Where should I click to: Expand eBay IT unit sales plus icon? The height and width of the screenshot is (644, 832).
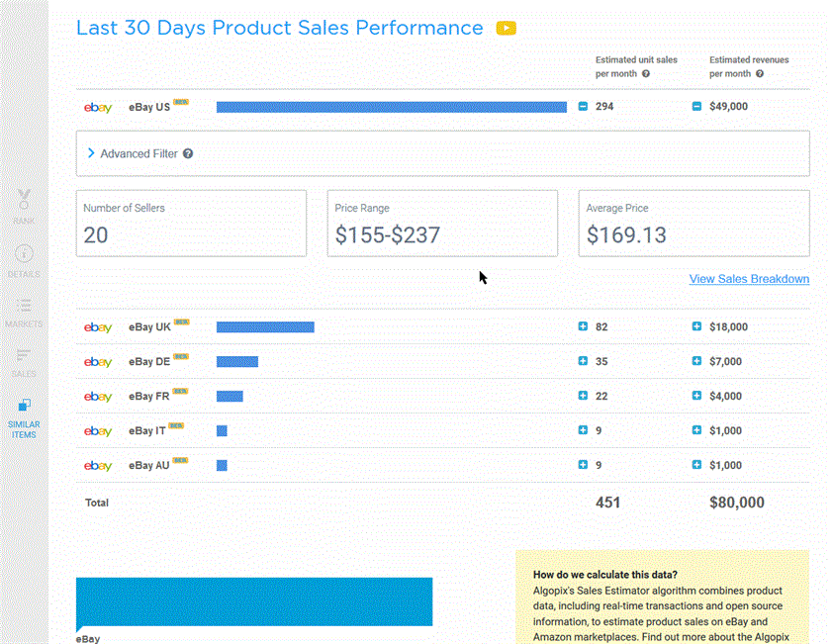pyautogui.click(x=583, y=429)
